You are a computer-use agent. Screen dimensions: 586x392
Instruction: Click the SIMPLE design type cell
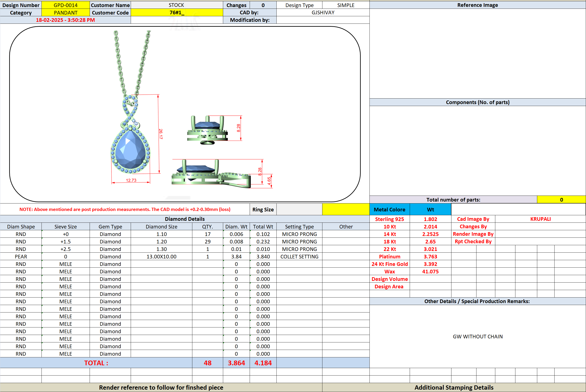[x=346, y=5]
